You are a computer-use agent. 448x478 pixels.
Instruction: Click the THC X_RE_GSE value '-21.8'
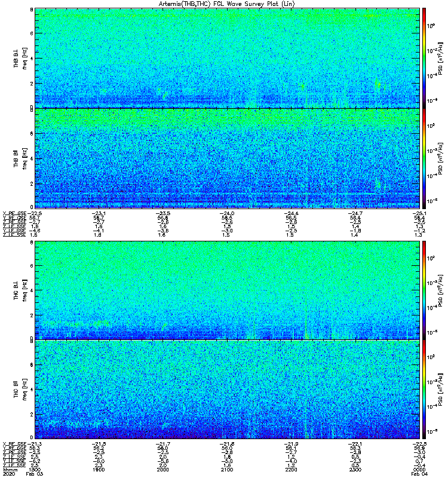click(x=227, y=444)
